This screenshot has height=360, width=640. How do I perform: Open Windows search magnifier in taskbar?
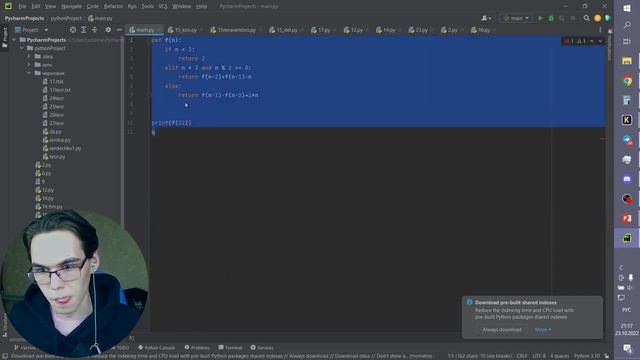click(627, 25)
